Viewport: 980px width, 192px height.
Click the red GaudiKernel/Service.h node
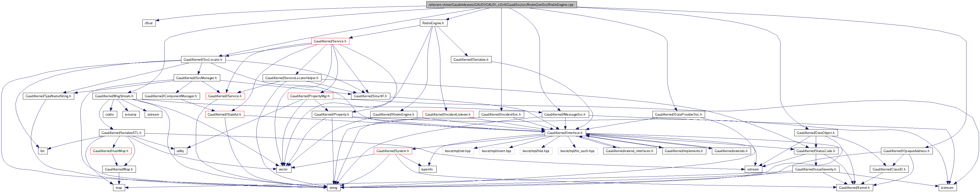(x=330, y=41)
